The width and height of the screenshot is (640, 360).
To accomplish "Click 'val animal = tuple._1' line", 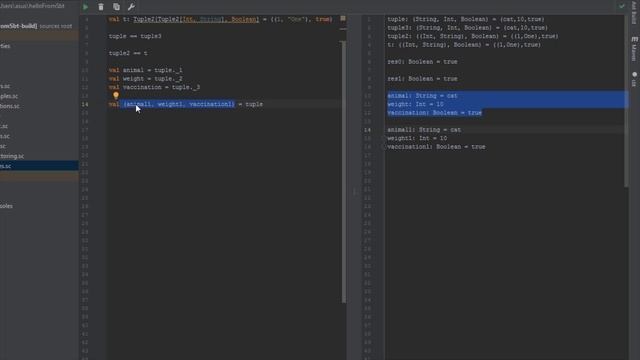I will pyautogui.click(x=145, y=70).
